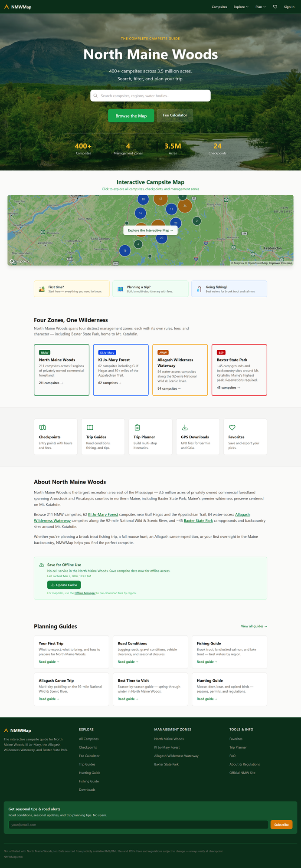Click the Favorites card heart icon

[x=232, y=427]
